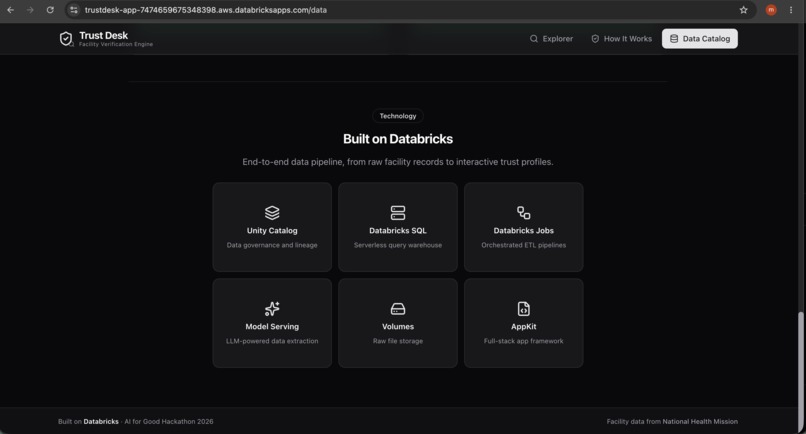This screenshot has width=806, height=434.
Task: Click the AppKit code file icon
Action: [x=523, y=309]
